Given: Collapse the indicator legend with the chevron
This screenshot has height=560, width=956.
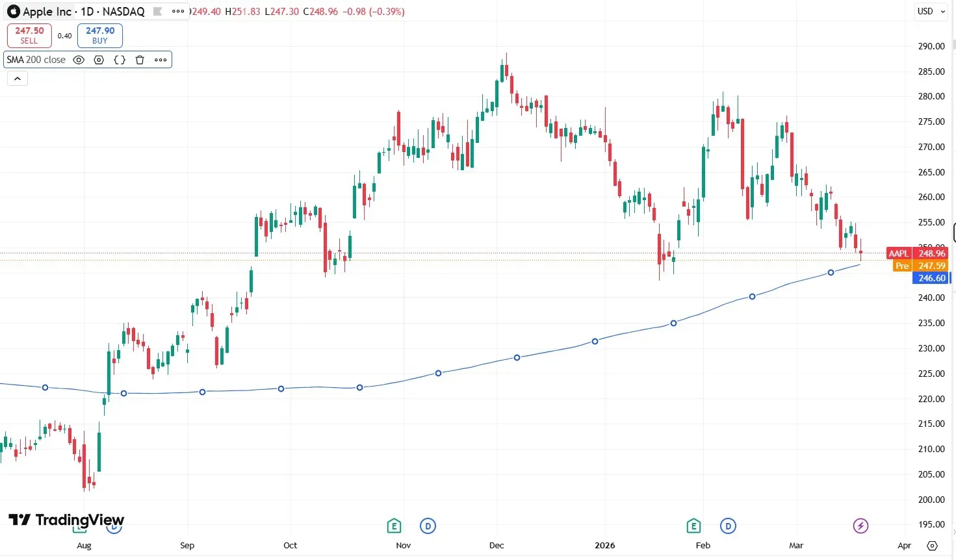Looking at the screenshot, I should (x=17, y=78).
